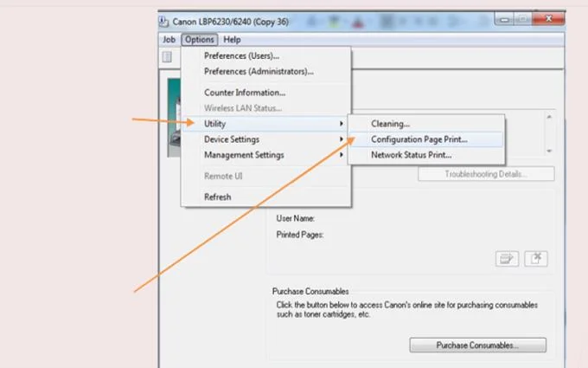Click the Troubleshooting Details... button
The height and width of the screenshot is (368, 588).
tap(486, 174)
